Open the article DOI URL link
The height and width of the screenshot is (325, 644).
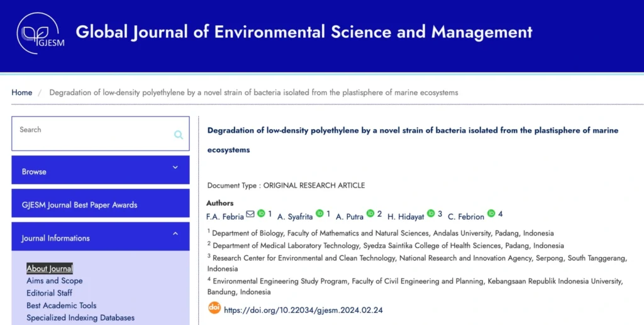303,310
